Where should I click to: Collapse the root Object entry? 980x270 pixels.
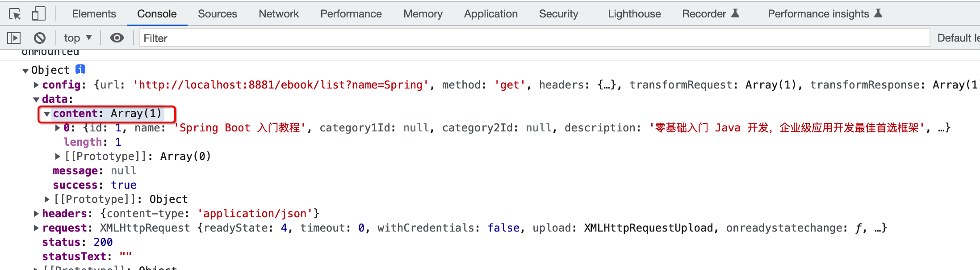pos(25,71)
